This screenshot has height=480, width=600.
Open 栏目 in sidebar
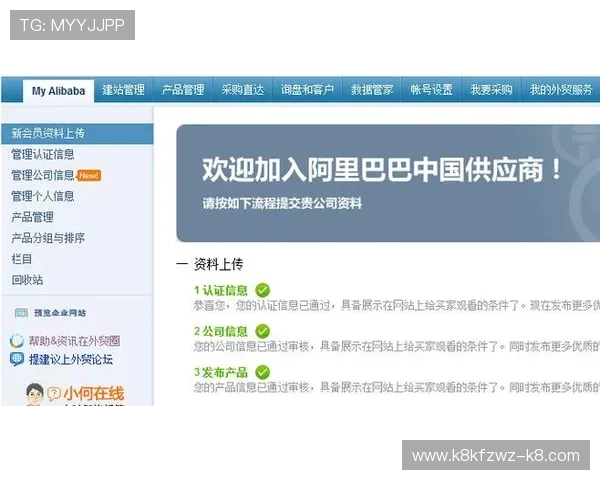(x=22, y=259)
